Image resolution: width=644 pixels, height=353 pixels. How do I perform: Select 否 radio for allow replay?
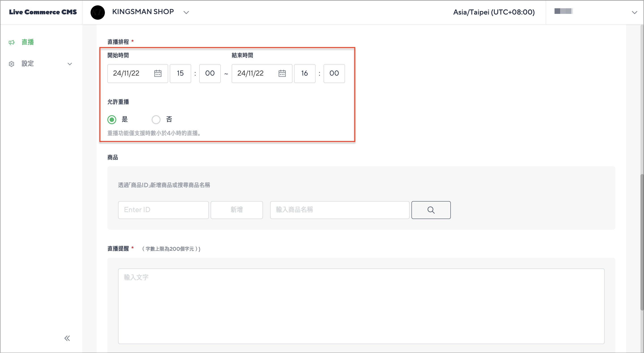[x=156, y=120]
